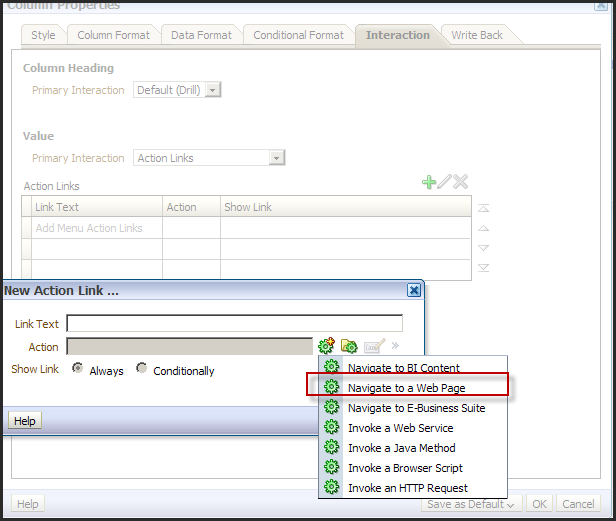The width and height of the screenshot is (616, 521).
Task: Click the Move to Bottom arrow icon
Action: pyautogui.click(x=483, y=268)
